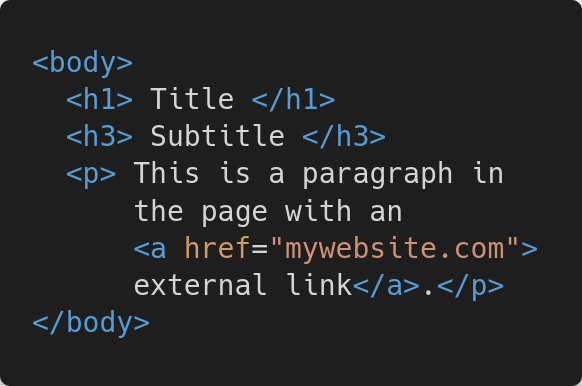Image resolution: width=582 pixels, height=386 pixels.
Task: Click the closing h3 tag
Action: point(344,136)
